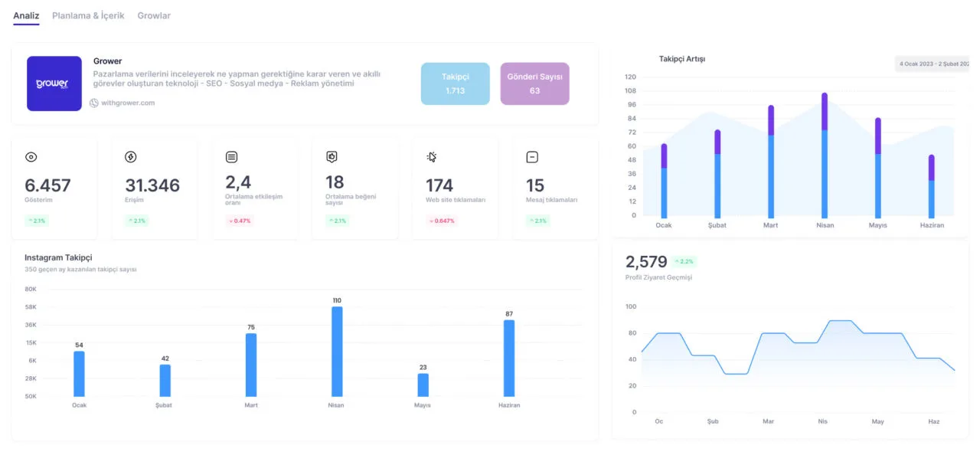
Task: Select the red 0.647% badge under Web site tıklamaları
Action: 442,221
